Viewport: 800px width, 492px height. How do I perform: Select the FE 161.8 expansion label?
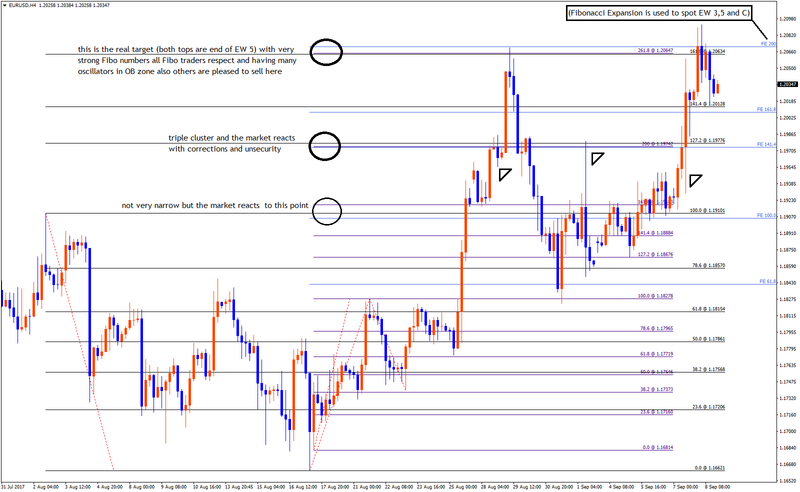click(766, 109)
